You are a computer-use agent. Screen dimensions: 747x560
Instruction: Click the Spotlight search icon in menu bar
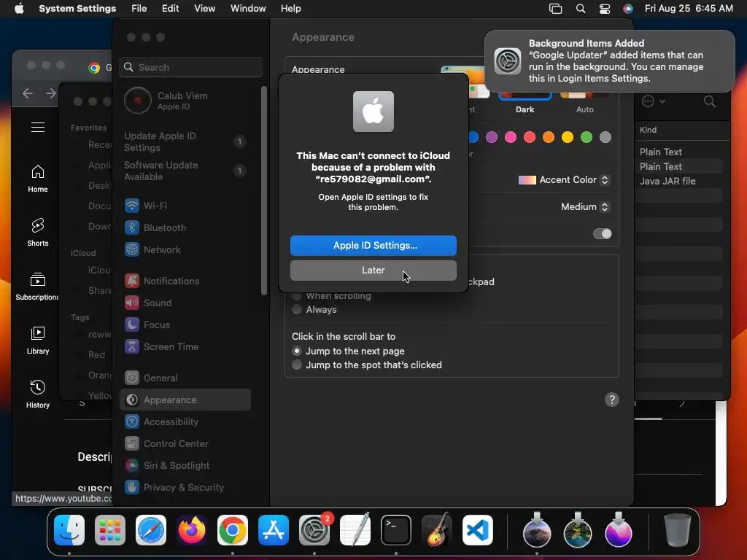pyautogui.click(x=580, y=9)
